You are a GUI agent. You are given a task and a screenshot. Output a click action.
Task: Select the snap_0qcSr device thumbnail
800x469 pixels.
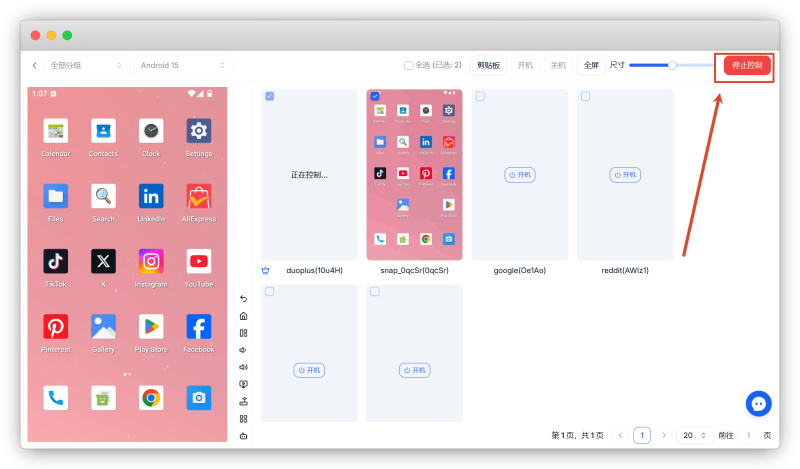click(x=414, y=175)
